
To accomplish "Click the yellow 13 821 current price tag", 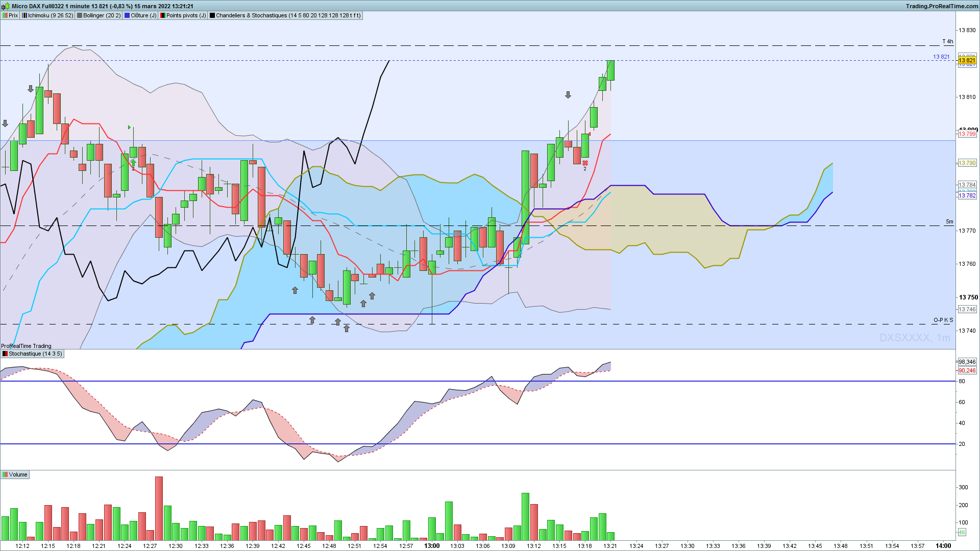I will [967, 60].
